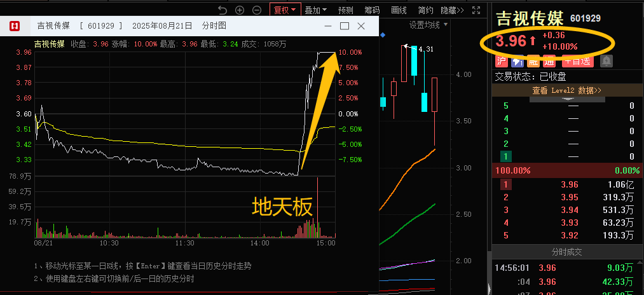The width and height of the screenshot is (644, 295).
Task: Click the 收盘: 3.96 value in header
Action: click(x=90, y=44)
